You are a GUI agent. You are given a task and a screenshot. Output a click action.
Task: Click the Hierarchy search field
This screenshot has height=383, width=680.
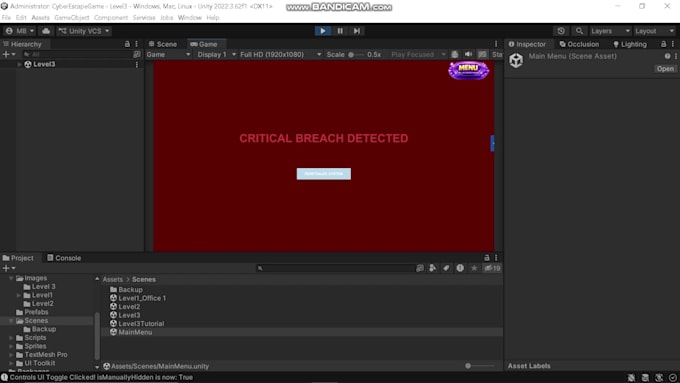pos(77,54)
